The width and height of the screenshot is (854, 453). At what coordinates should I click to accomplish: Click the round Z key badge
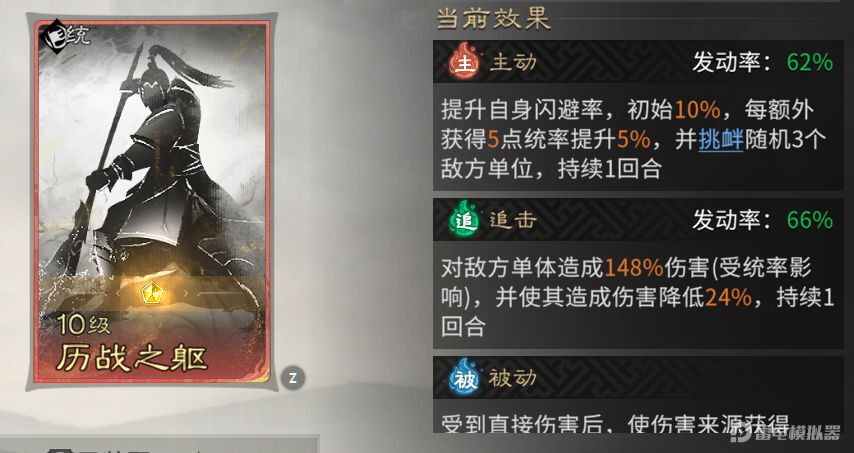292,378
